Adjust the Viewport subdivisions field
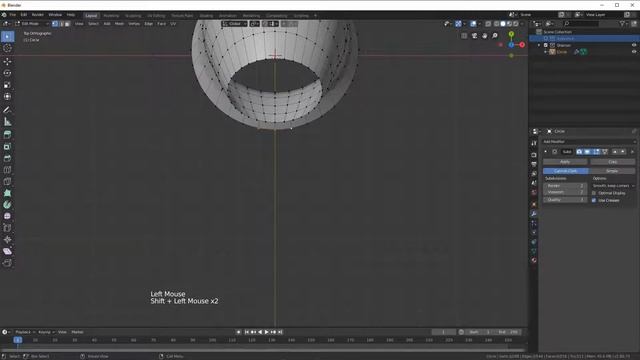The height and width of the screenshot is (360, 640). point(565,192)
